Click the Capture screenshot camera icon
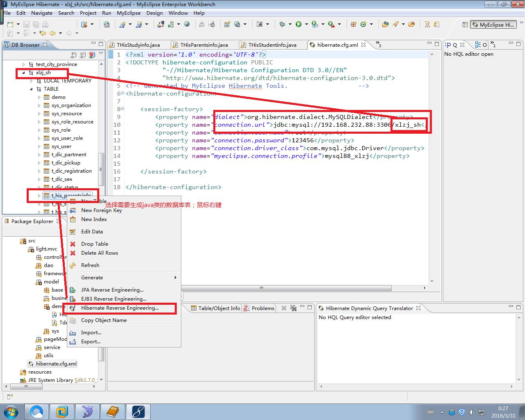The height and width of the screenshot is (420, 525). [x=259, y=24]
